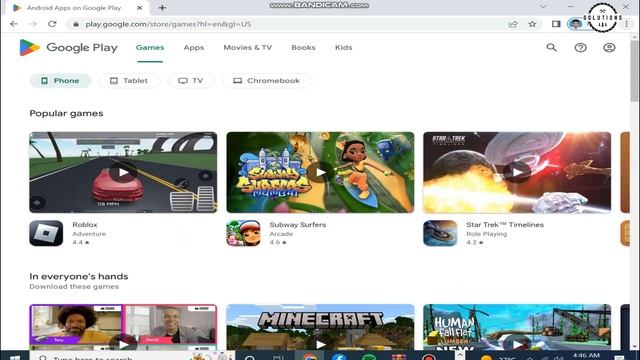Open the Roblox gameplay thumbnail

(123, 172)
